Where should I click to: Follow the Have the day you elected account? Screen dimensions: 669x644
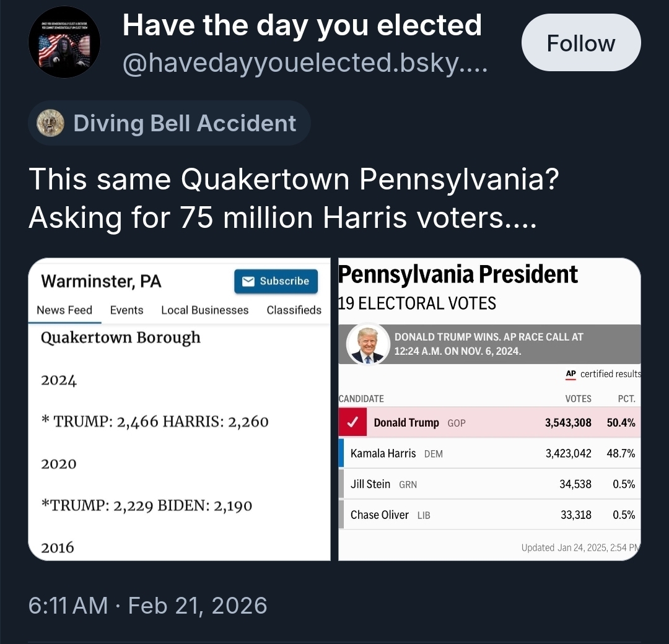[580, 43]
